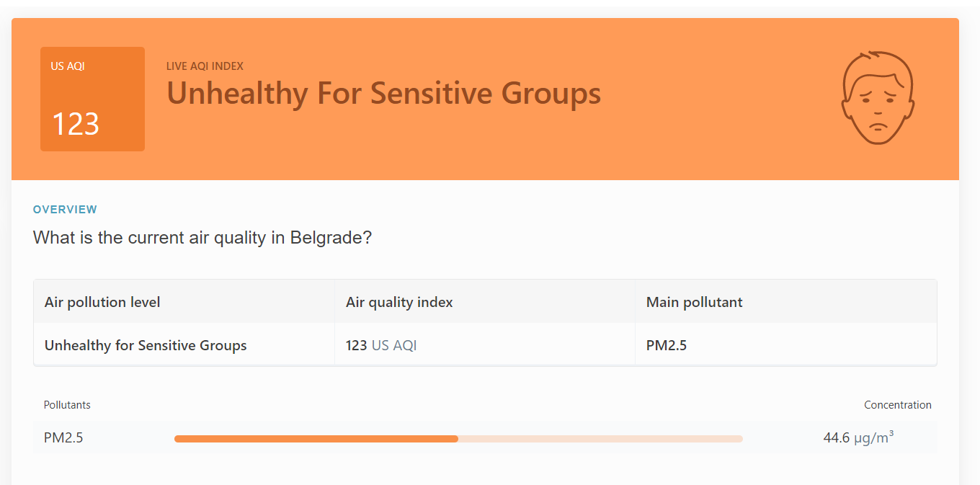Select the "Unhealthy for Sensitive Groups" table cell
Screen dimensions: 980x485
(x=146, y=345)
